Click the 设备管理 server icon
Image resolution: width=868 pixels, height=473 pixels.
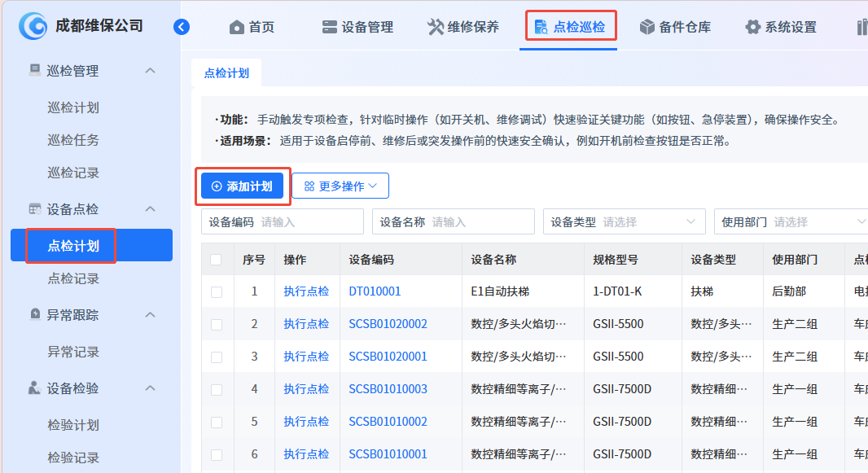coord(330,27)
